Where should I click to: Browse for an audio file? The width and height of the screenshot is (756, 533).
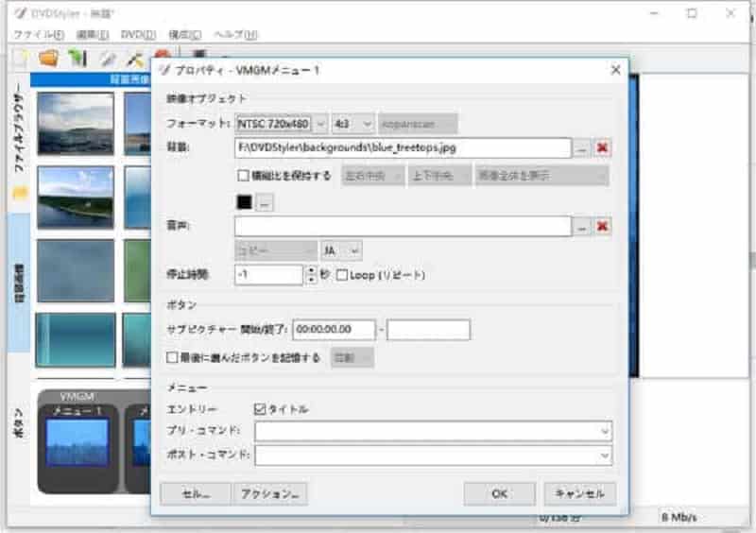pyautogui.click(x=581, y=227)
